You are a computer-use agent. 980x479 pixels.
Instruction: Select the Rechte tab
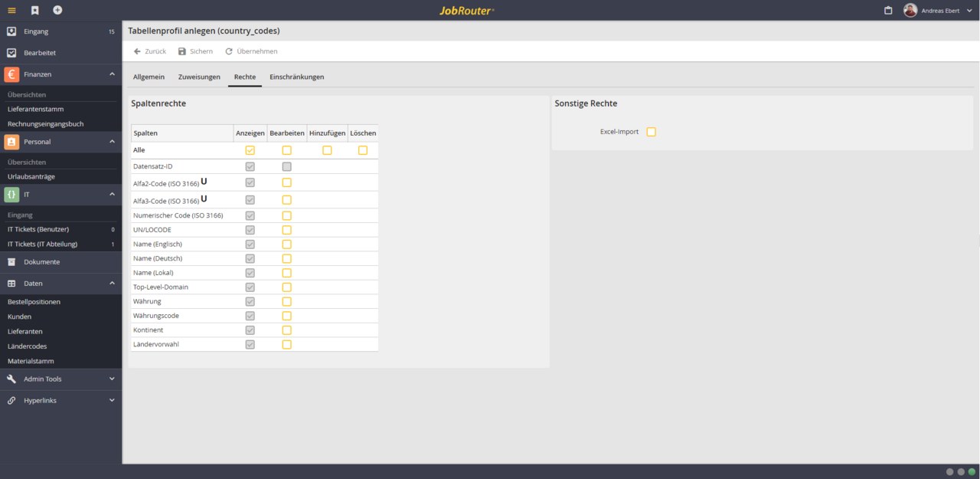[x=245, y=77]
